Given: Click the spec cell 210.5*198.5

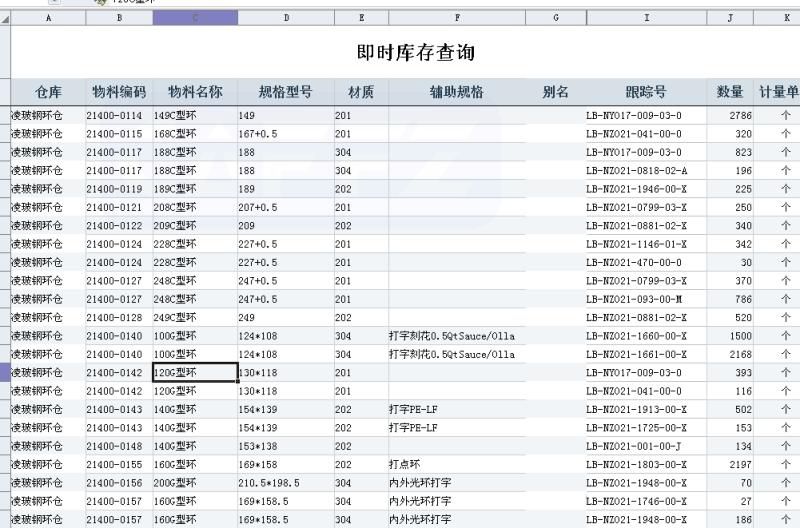Looking at the screenshot, I should pos(285,483).
